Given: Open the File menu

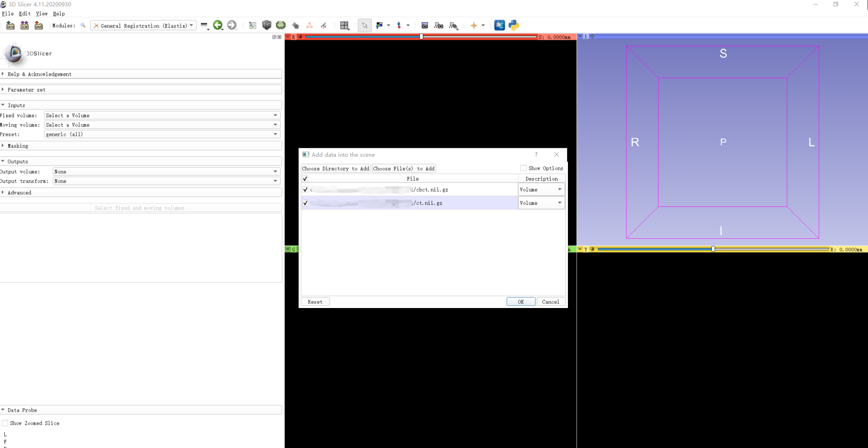Looking at the screenshot, I should coord(8,14).
